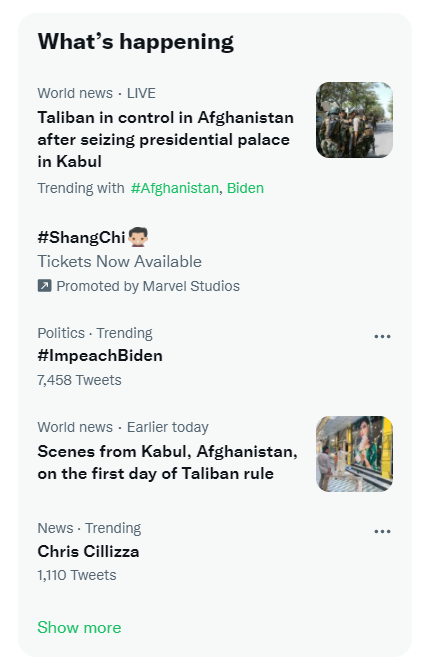
Task: Click the 1,110 Tweets count
Action: (77, 575)
